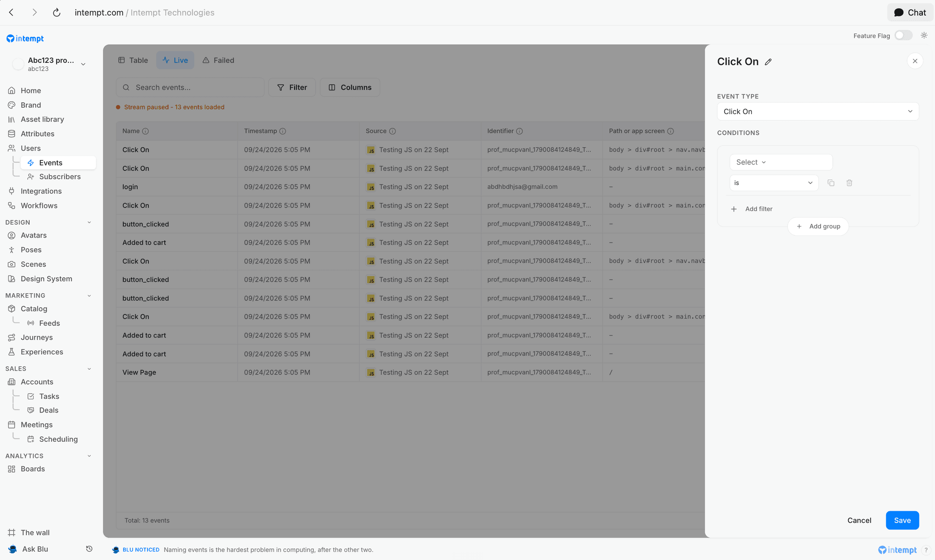
Task: Delete the condition filter with trash icon
Action: [849, 183]
